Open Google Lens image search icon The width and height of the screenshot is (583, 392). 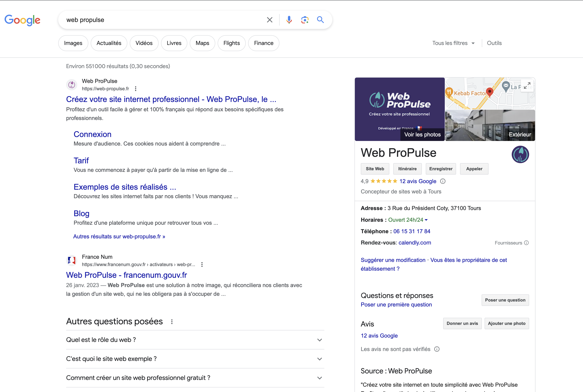tap(305, 20)
